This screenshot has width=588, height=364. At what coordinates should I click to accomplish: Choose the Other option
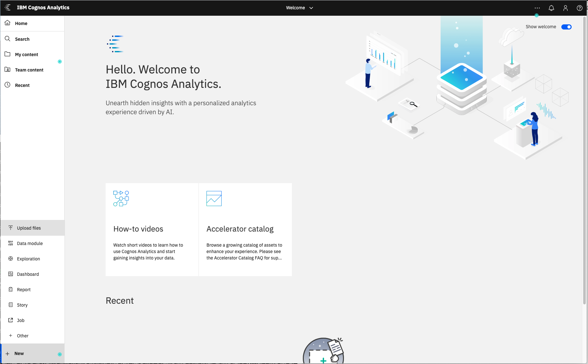[x=32, y=336]
